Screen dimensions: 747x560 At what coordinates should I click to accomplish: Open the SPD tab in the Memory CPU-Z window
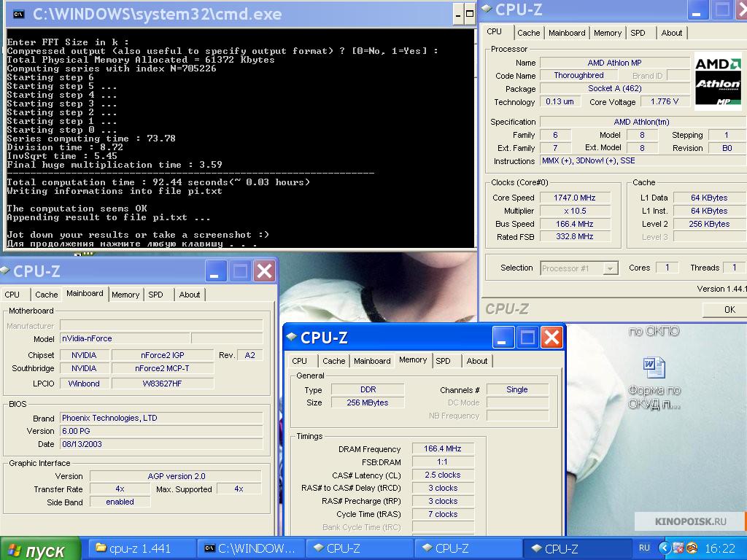(443, 361)
